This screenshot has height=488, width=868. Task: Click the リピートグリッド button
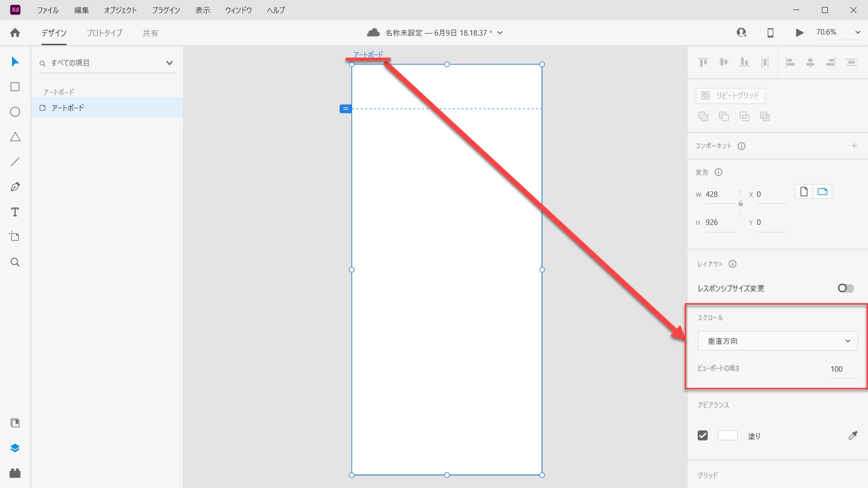coord(730,95)
